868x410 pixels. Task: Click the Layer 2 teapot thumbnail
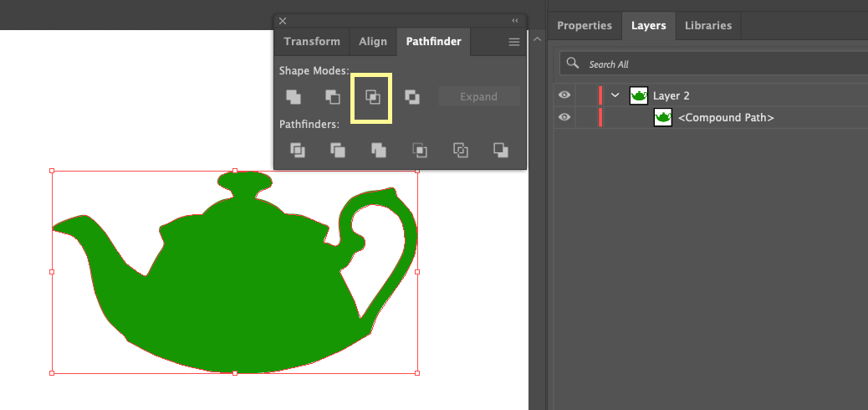click(639, 95)
